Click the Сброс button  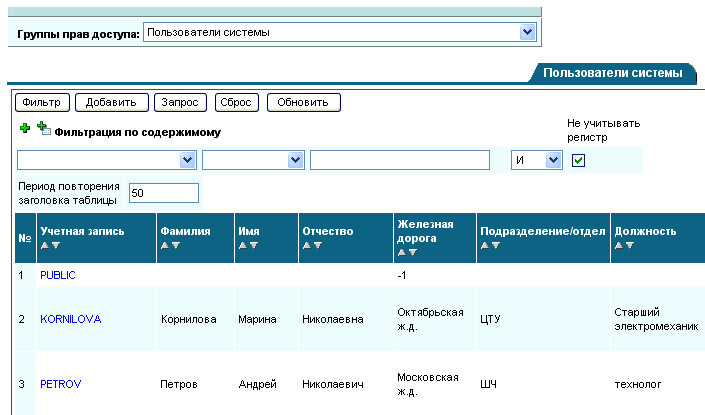tap(236, 103)
